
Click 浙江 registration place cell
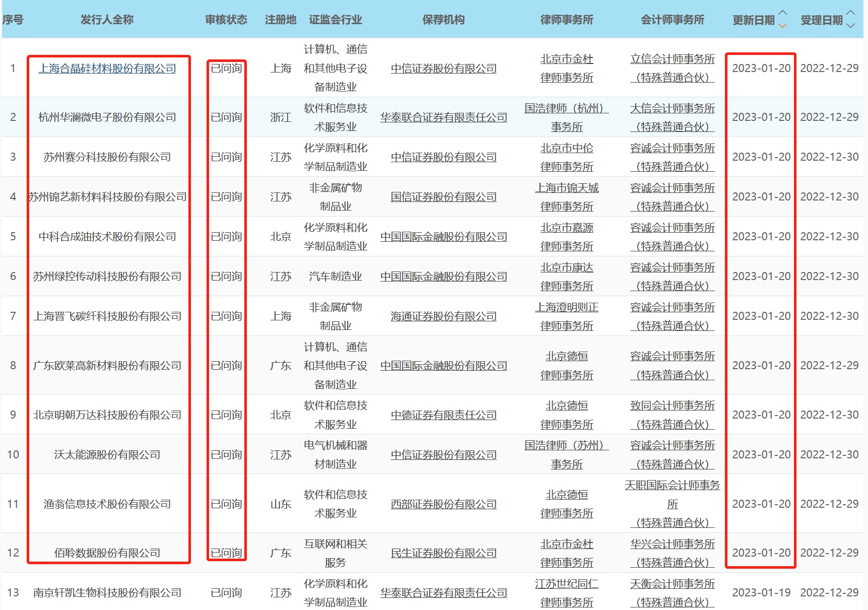pos(281,117)
